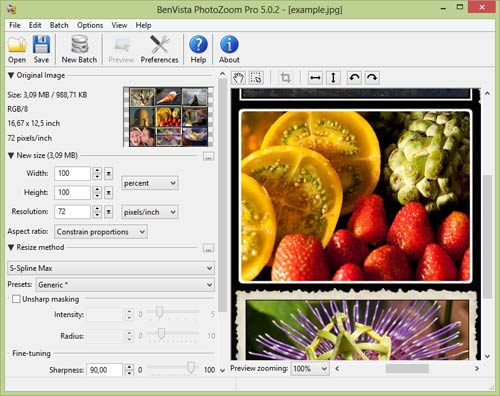Viewport: 500px width, 396px height.
Task: Flip the image horizontally
Action: pos(315,78)
